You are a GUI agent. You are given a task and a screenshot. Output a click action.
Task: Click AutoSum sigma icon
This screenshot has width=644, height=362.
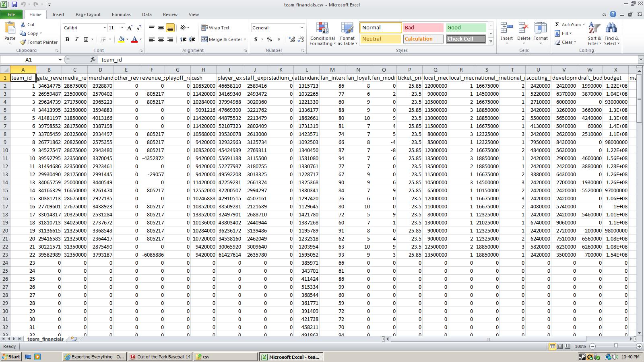pos(557,25)
